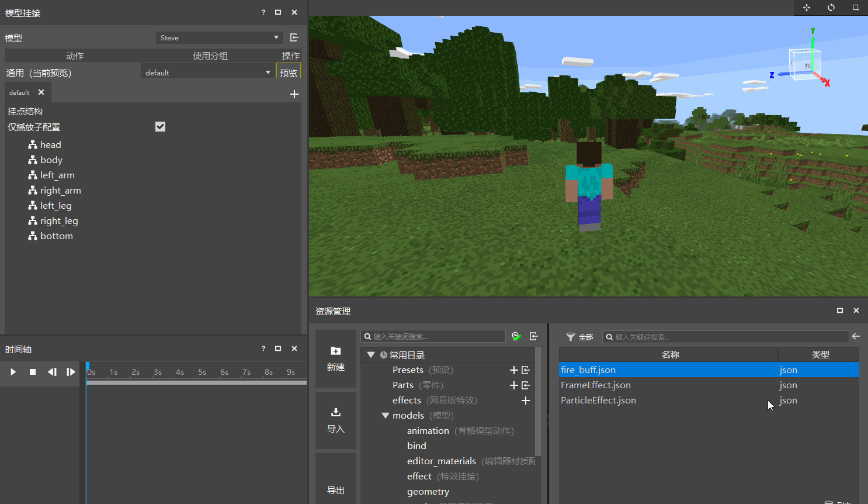The width and height of the screenshot is (868, 504).
Task: Select the bind folder
Action: point(416,446)
